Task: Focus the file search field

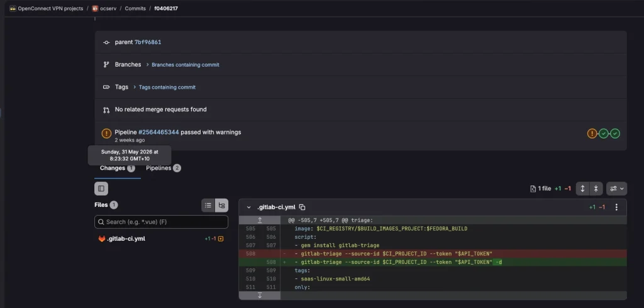Action: coord(161,222)
